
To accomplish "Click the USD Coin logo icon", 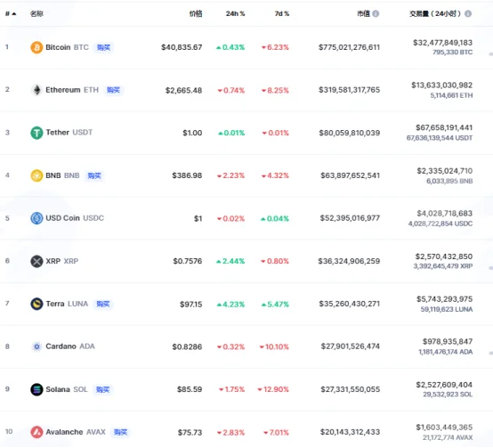I will (x=36, y=218).
